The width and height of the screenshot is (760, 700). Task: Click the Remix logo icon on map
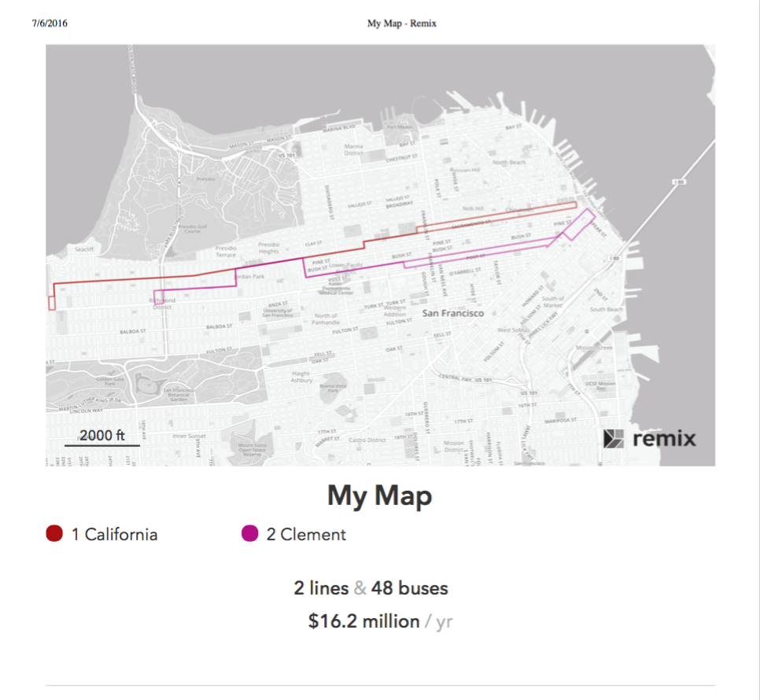coord(613,438)
